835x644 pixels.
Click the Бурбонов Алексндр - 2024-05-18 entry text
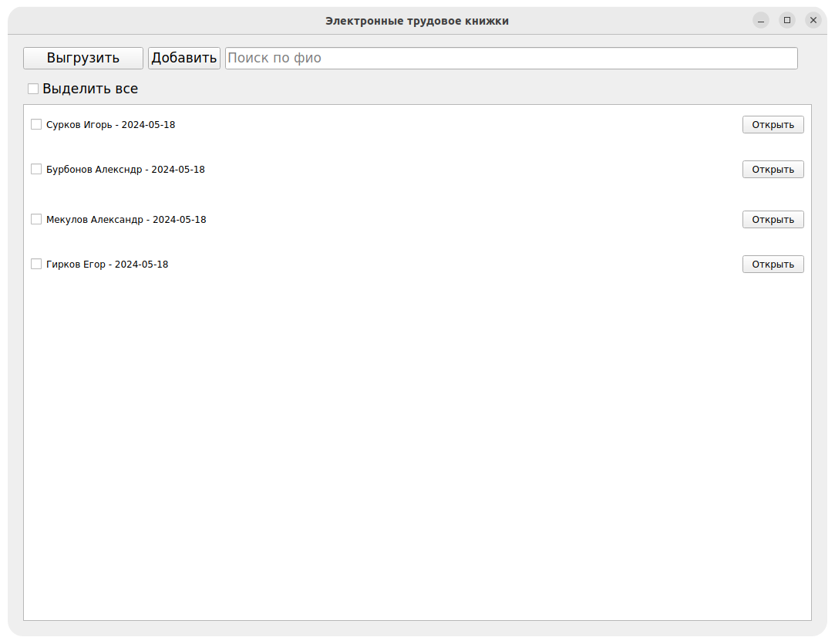125,169
